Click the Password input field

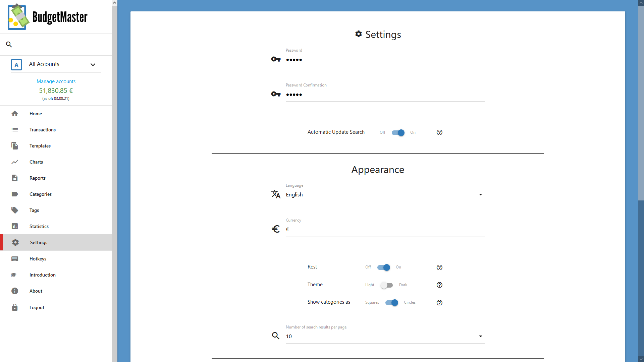pos(385,60)
